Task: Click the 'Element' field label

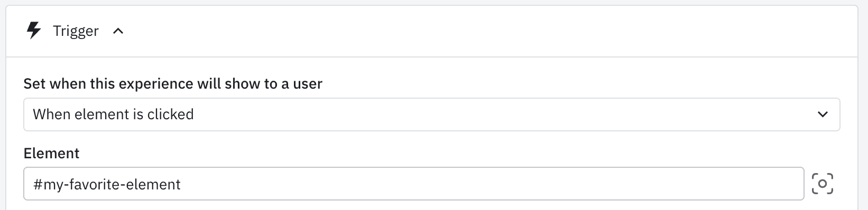Action: click(x=51, y=154)
